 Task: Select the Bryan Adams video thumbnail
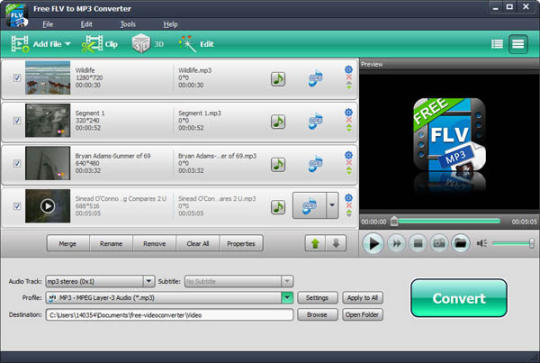click(48, 163)
